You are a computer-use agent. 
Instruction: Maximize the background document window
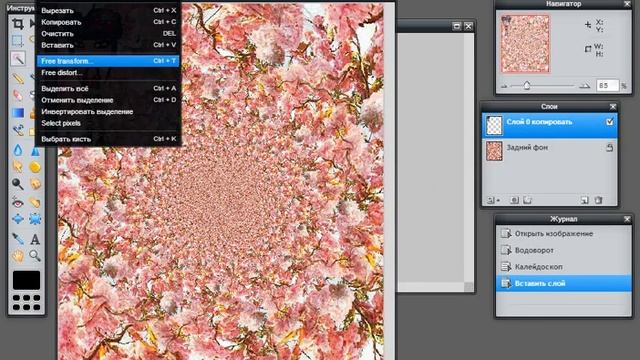(457, 27)
